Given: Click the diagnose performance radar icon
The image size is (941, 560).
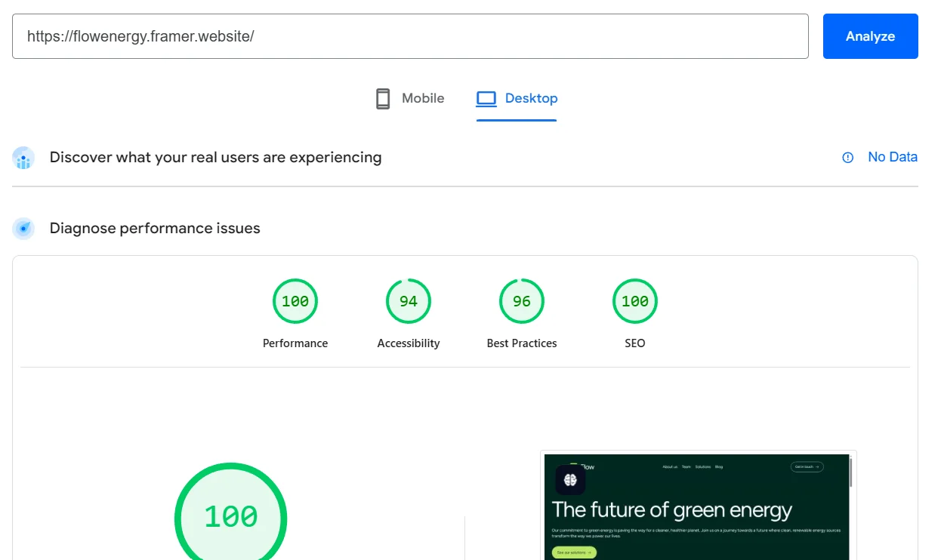Looking at the screenshot, I should 23,228.
